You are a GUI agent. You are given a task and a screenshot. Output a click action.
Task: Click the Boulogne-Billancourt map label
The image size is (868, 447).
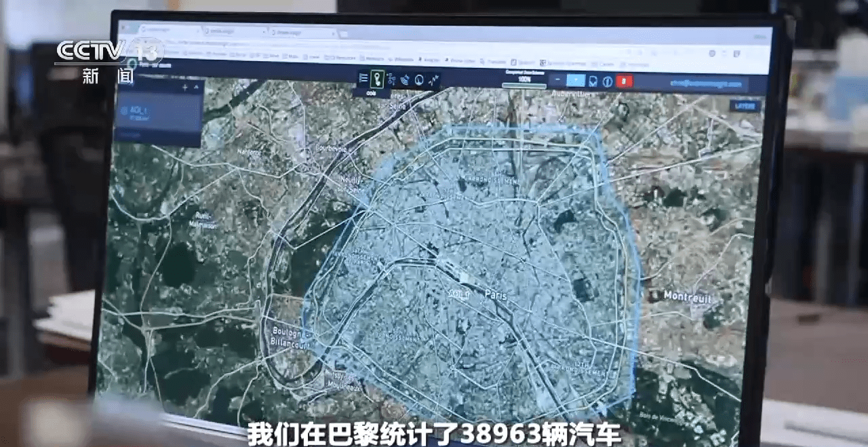tap(290, 337)
